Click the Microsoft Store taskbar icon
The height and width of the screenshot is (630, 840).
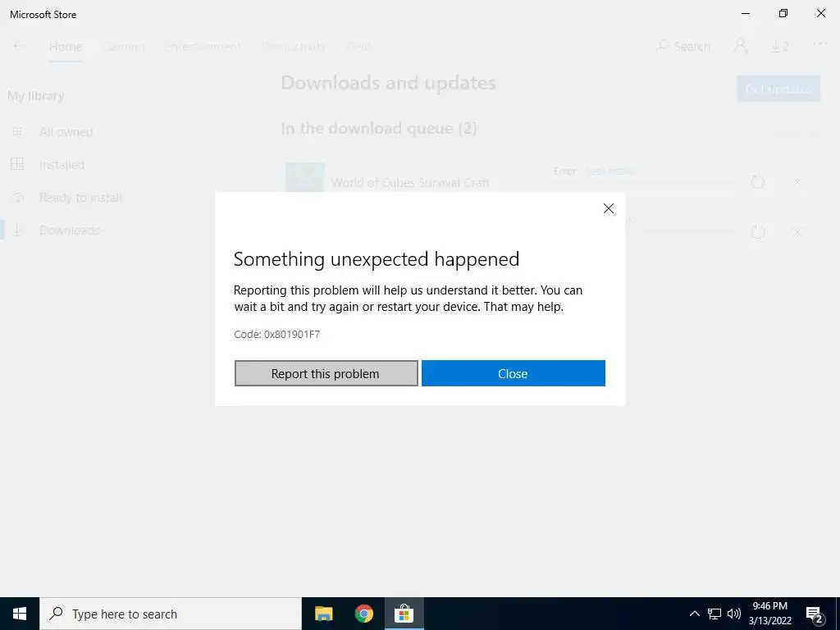coord(404,614)
